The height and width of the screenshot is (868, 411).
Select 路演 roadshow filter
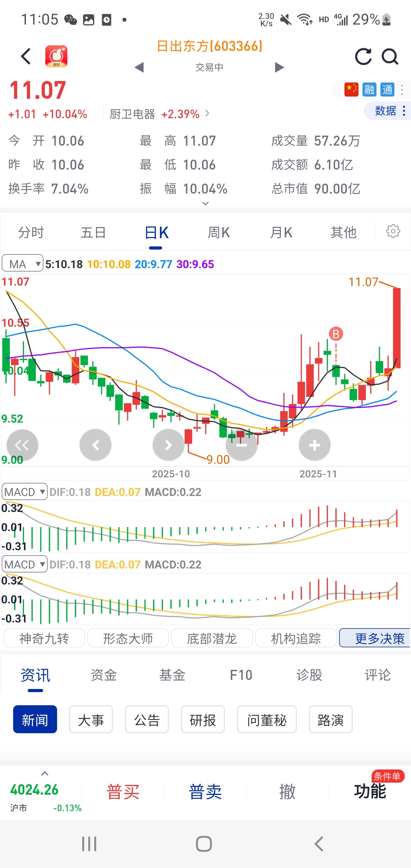(x=331, y=720)
